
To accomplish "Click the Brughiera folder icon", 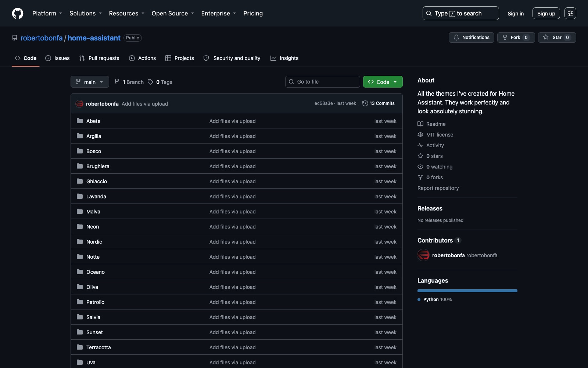I will coord(80,166).
